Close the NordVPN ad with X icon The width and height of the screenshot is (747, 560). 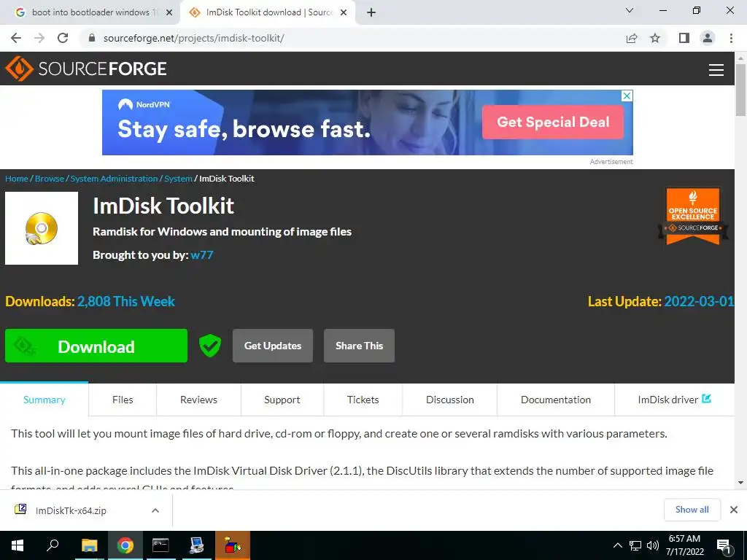point(627,96)
